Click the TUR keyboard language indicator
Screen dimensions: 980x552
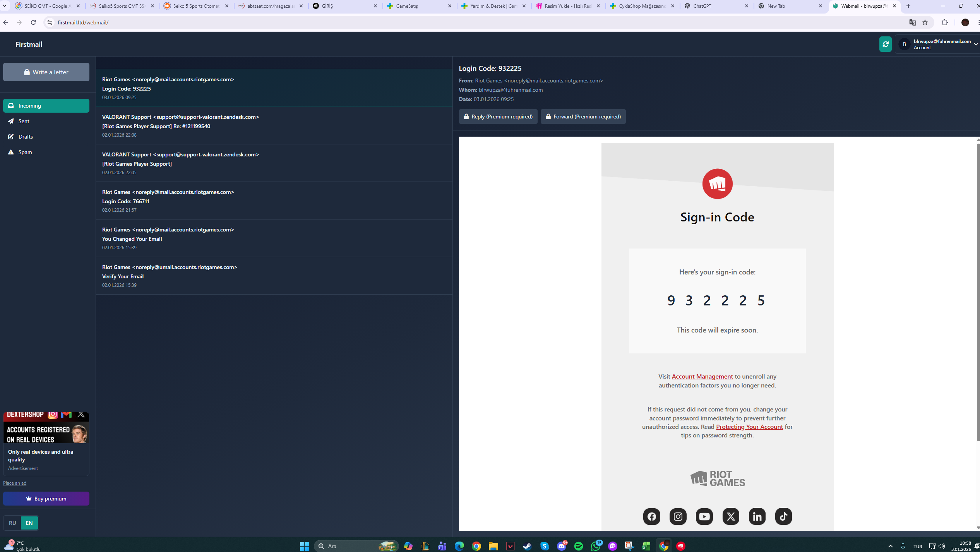(x=917, y=546)
